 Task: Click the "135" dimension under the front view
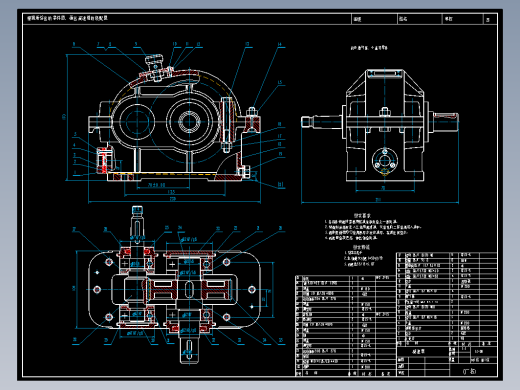(171, 192)
